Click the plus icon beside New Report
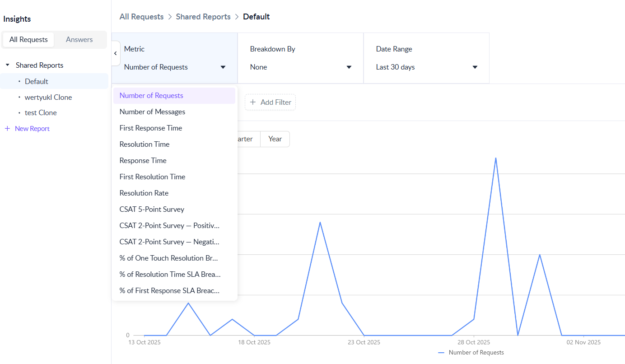This screenshot has height=364, width=625. coord(7,129)
